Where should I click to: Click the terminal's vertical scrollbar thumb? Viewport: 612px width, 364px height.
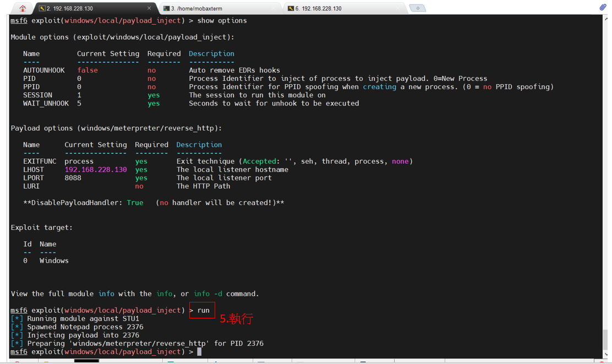click(x=605, y=340)
